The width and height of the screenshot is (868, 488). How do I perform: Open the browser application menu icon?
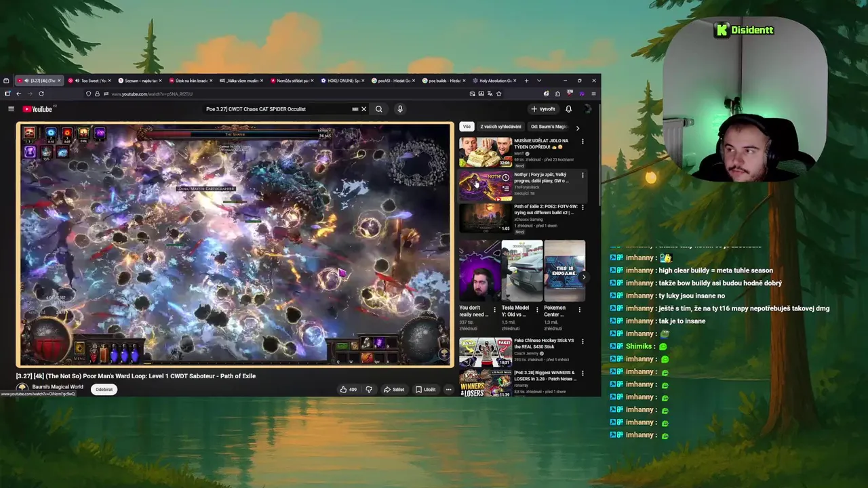(x=593, y=94)
